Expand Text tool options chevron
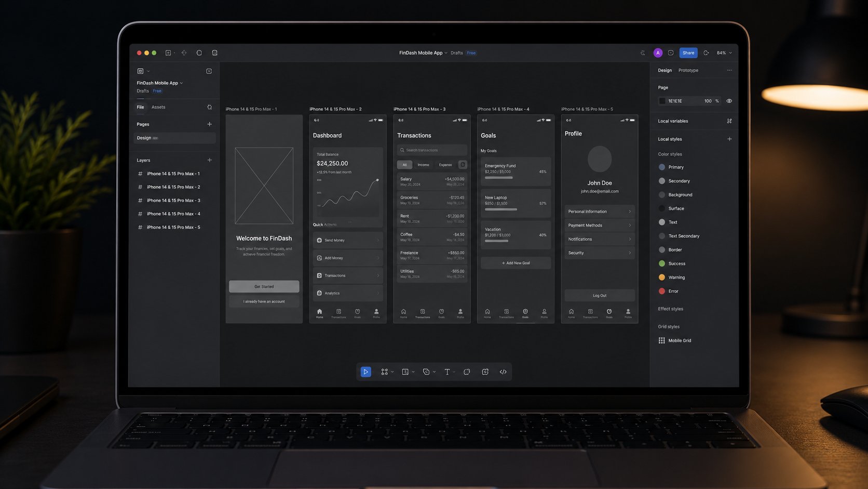868x489 pixels. tap(454, 372)
